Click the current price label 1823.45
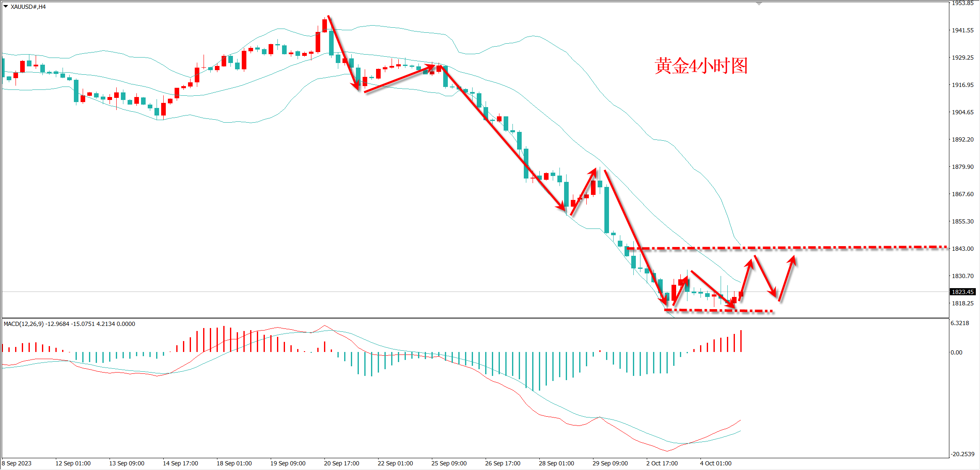Screen dimensions: 980x470 click(962, 292)
